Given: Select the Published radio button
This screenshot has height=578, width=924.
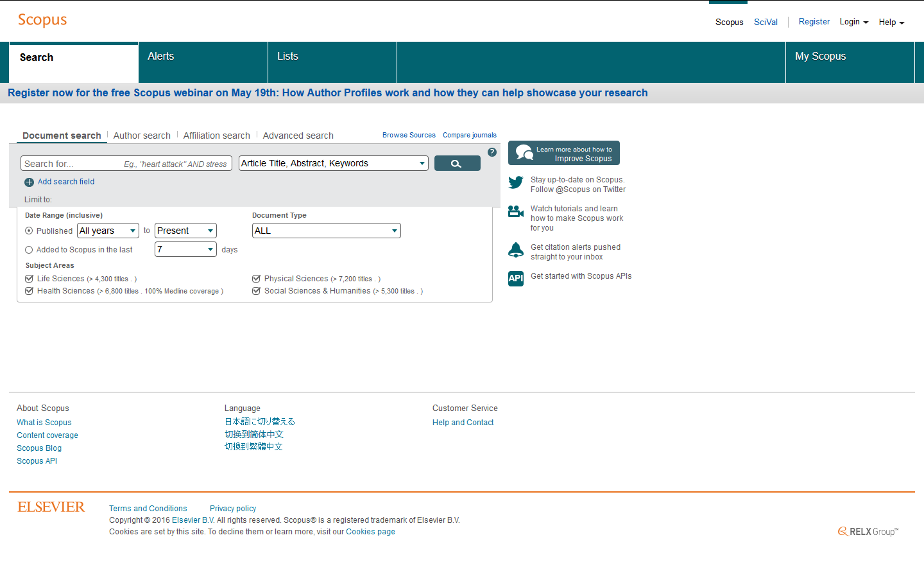Looking at the screenshot, I should (x=29, y=231).
